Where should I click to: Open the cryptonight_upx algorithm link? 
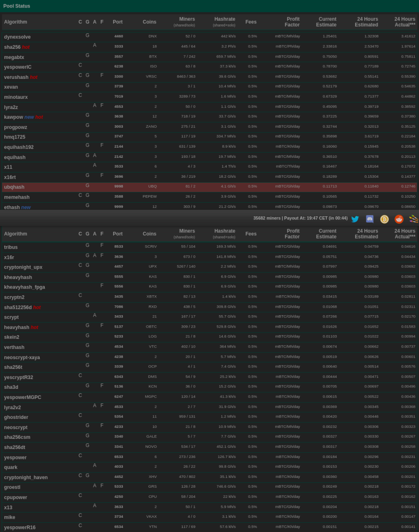(x=23, y=267)
